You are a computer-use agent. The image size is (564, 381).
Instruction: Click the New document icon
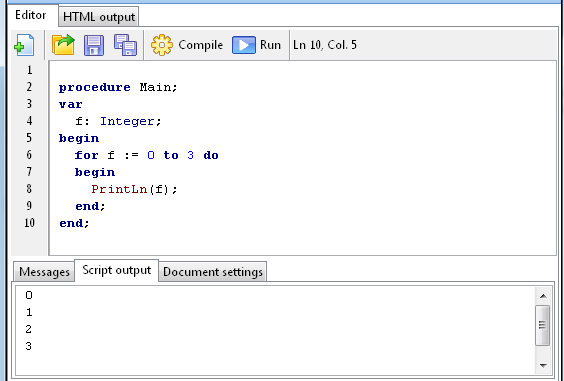click(x=24, y=45)
